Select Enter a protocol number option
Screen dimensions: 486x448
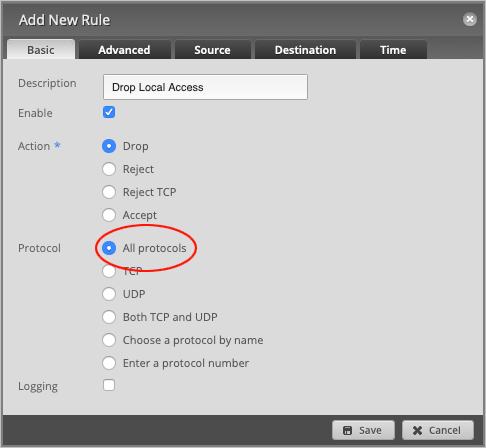click(109, 363)
